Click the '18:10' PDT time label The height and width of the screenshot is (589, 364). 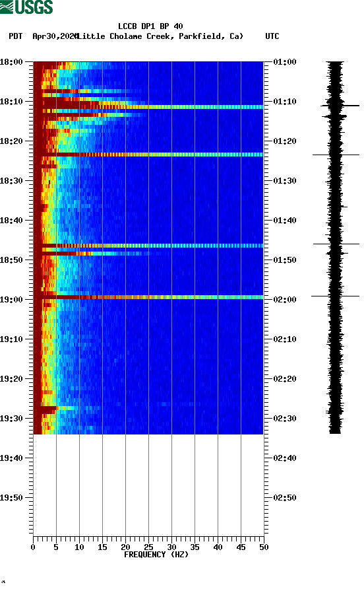click(x=11, y=102)
